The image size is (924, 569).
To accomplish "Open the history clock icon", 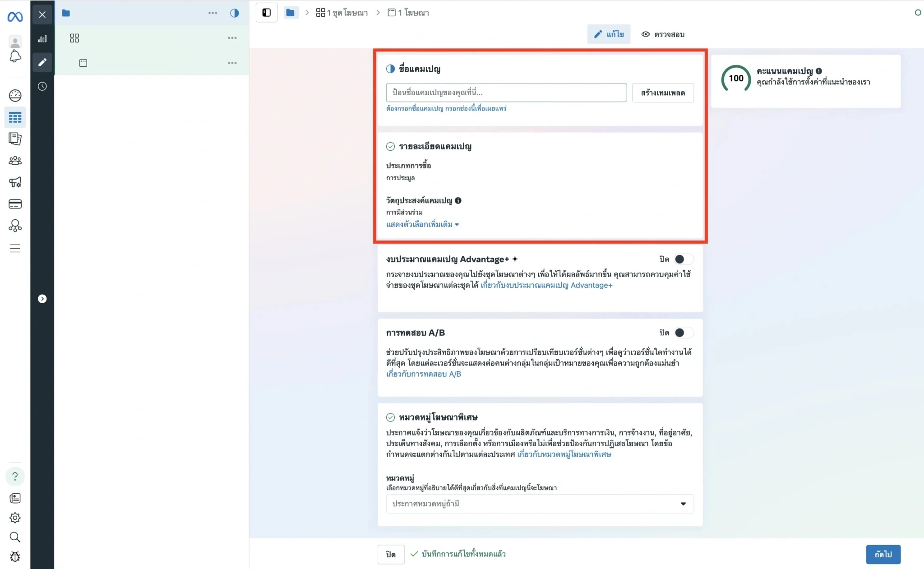I will coord(42,86).
